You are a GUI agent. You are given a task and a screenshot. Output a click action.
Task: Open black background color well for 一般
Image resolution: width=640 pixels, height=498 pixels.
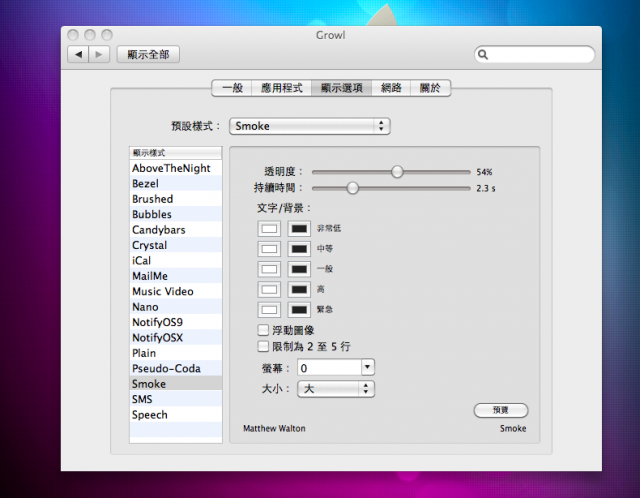(x=299, y=269)
